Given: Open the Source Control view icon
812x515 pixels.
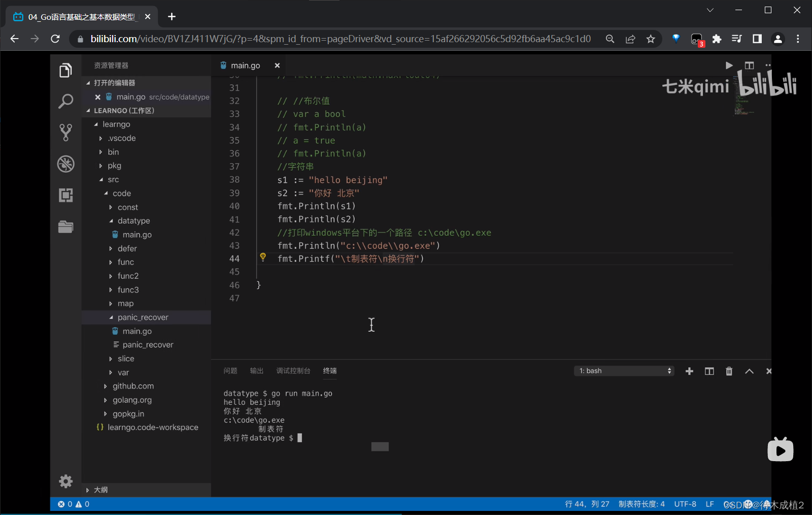Looking at the screenshot, I should [x=65, y=133].
